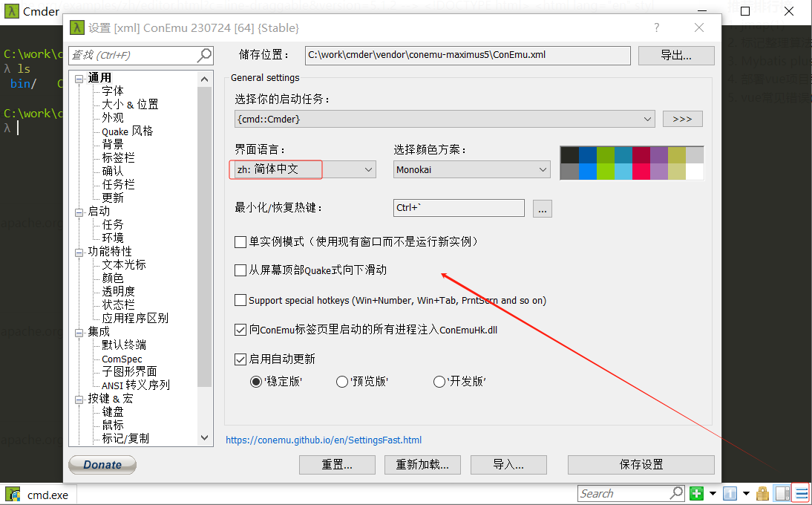The image size is (812, 505).
Task: Click the settings tree vertical scrollbar thumb
Action: coord(205,237)
